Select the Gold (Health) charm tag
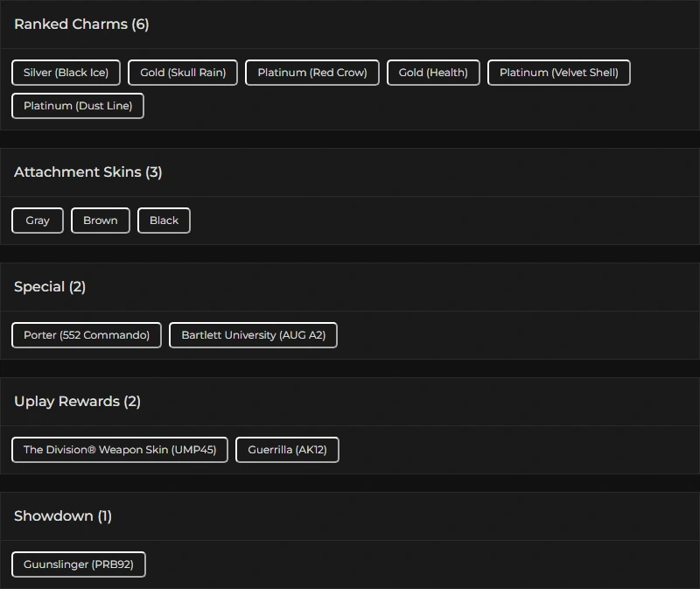Screen dimensions: 700x589 pyautogui.click(x=433, y=73)
